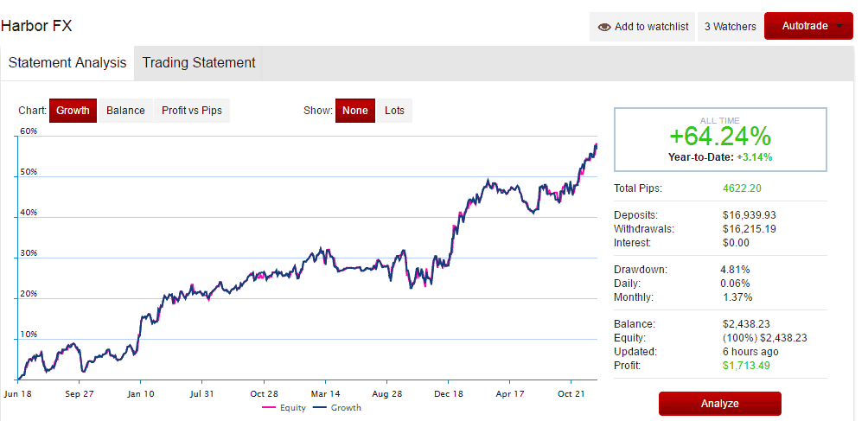The height and width of the screenshot is (421, 868).
Task: Open the Autotrade dropdown arrow
Action: pyautogui.click(x=839, y=27)
